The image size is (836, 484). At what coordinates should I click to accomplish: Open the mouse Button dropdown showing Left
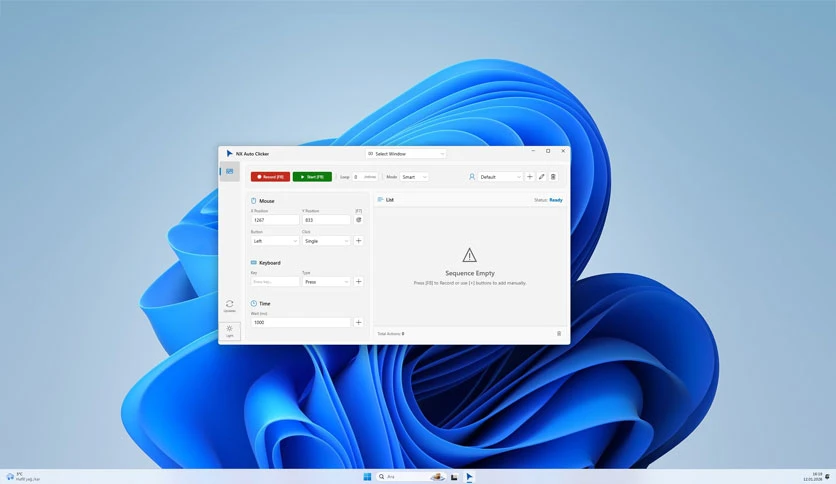click(x=275, y=241)
